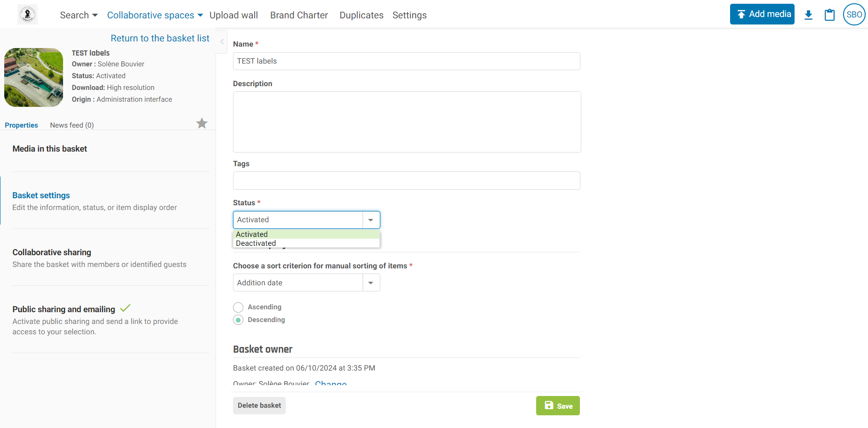Follow the Return to the basket list link
This screenshot has width=868, height=428.
click(160, 38)
